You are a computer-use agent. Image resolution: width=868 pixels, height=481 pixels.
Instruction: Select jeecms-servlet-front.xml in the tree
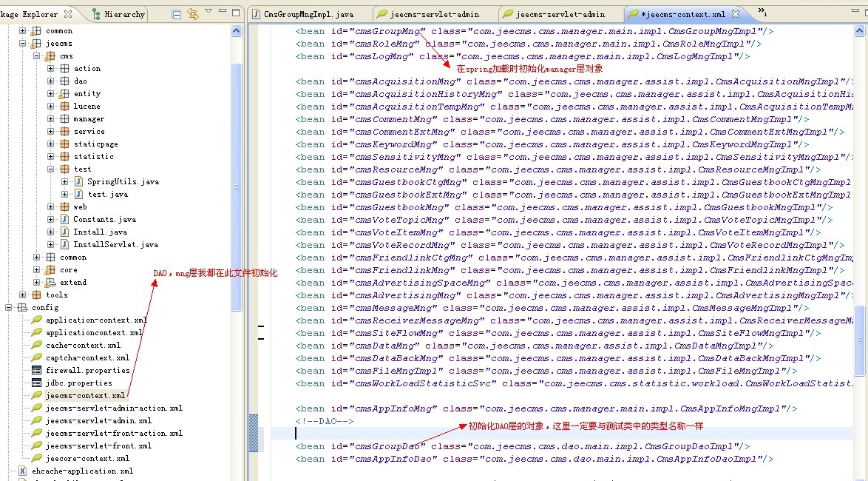coord(98,445)
